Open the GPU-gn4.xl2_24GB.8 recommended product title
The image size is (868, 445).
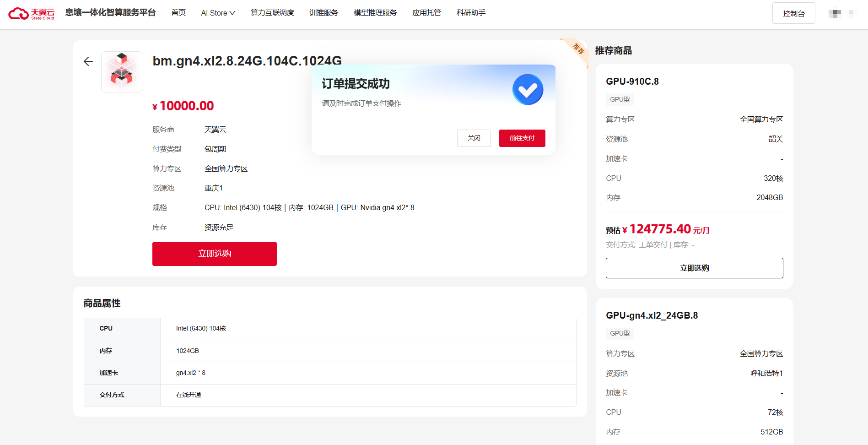click(652, 315)
